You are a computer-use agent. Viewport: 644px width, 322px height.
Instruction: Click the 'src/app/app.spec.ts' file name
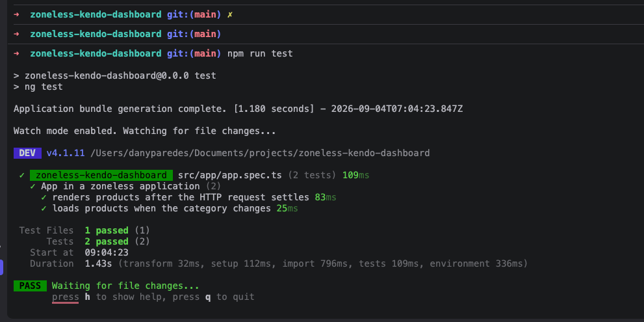point(230,175)
